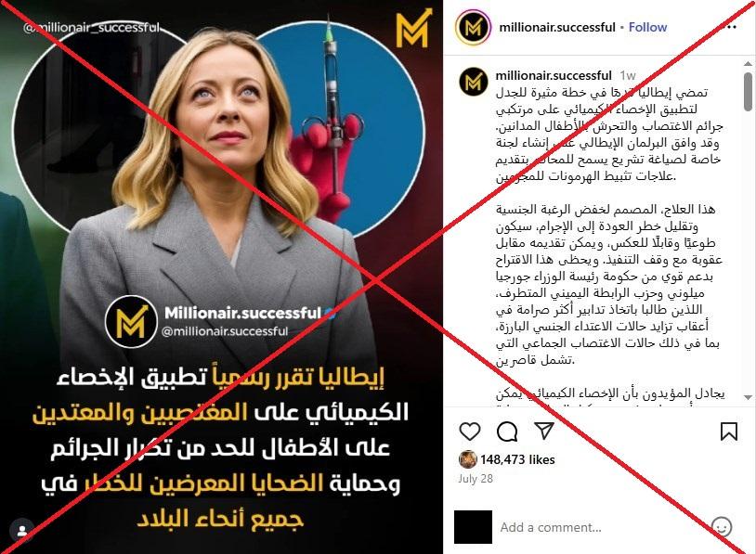Screen dimensions: 756x554
Task: Open the July 28 post date
Action: pyautogui.click(x=476, y=479)
